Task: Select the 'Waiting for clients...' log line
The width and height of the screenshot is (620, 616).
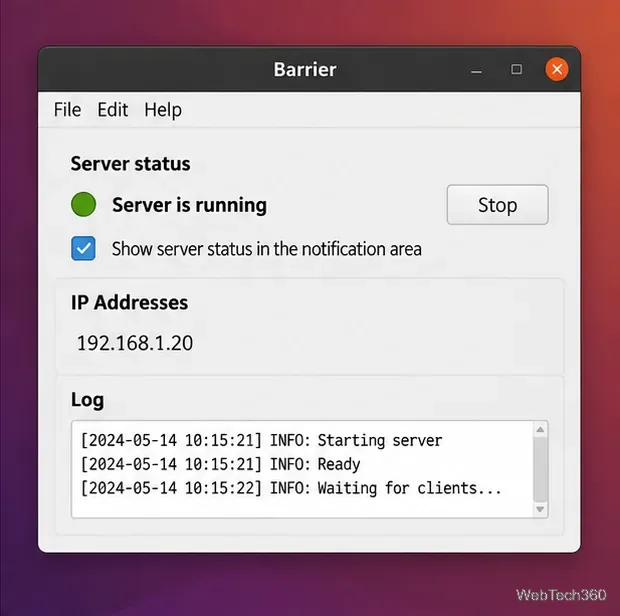Action: 291,488
